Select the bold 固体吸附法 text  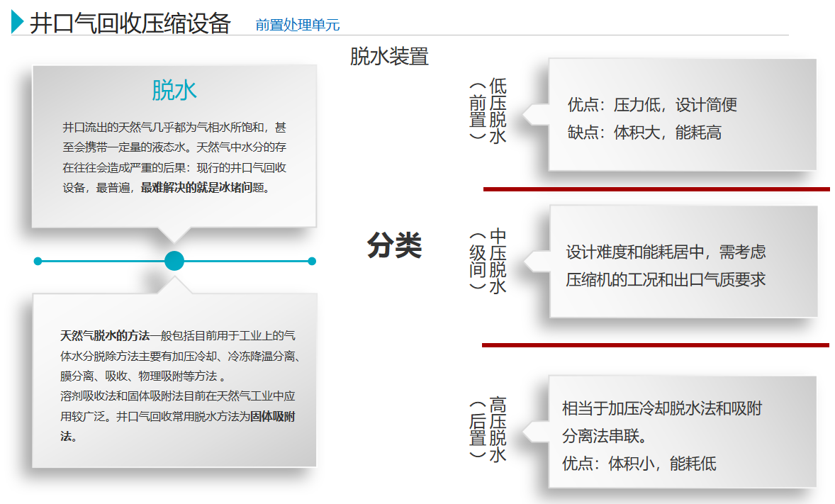(272, 416)
